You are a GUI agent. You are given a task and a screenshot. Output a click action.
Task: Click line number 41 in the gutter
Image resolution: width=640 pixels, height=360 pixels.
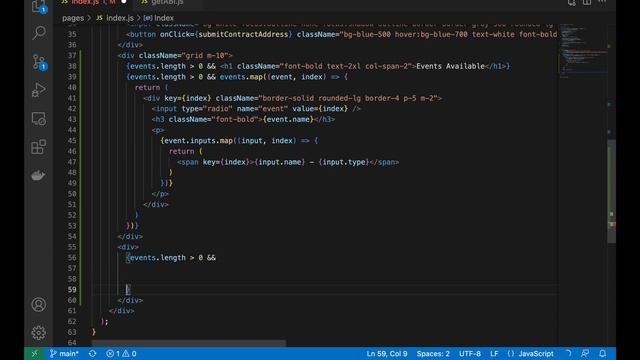pos(72,98)
